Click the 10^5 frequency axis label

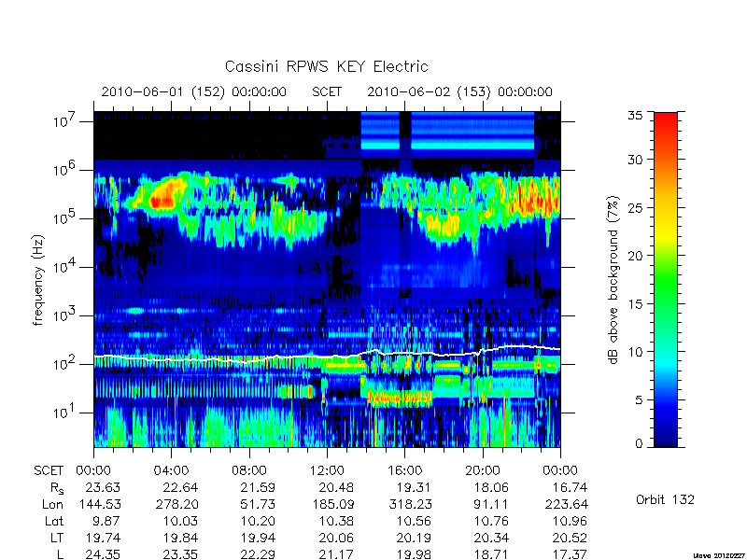click(x=65, y=218)
